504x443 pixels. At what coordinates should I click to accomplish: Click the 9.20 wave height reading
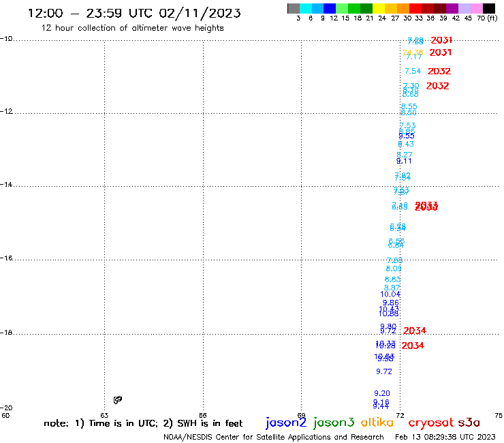(382, 393)
